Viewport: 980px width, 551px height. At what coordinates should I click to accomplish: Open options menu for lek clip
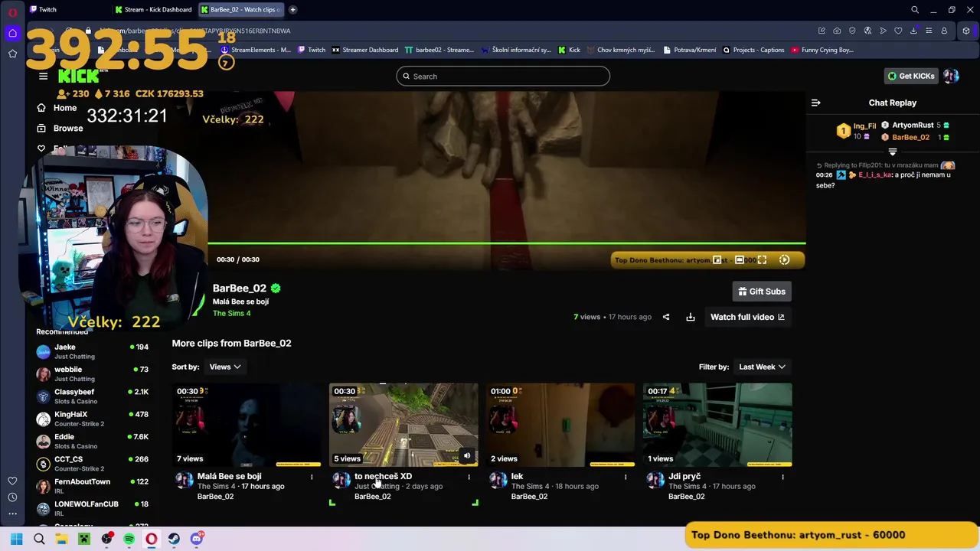626,477
